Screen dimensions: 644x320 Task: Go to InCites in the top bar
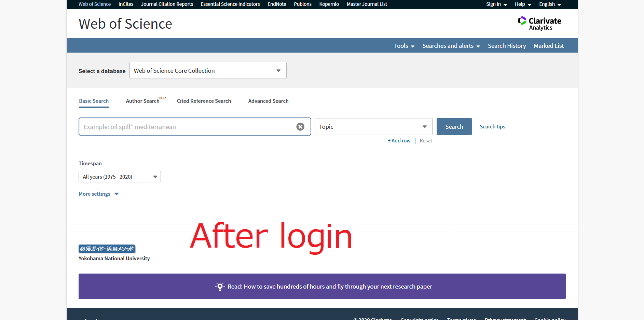(x=126, y=4)
